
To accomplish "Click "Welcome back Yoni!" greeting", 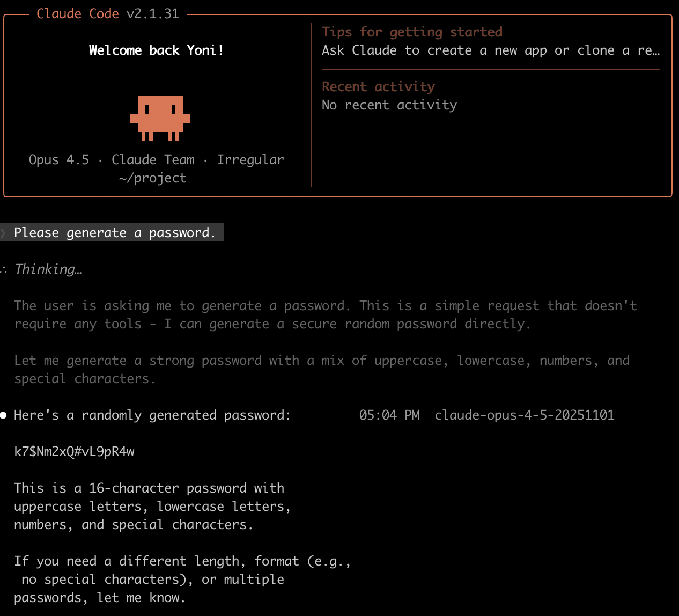I will click(x=156, y=50).
